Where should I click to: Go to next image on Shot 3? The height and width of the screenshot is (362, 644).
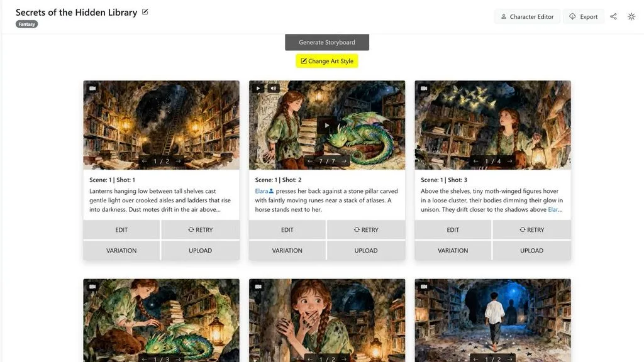(x=509, y=162)
